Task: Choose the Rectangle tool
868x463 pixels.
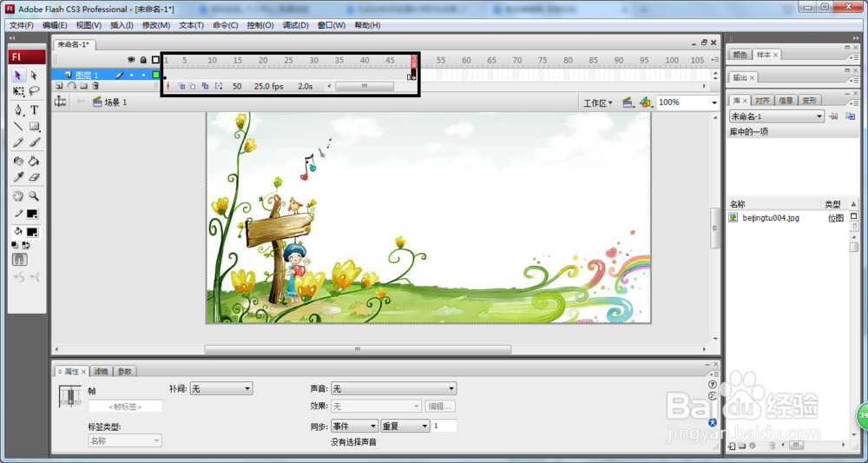Action: [x=35, y=126]
